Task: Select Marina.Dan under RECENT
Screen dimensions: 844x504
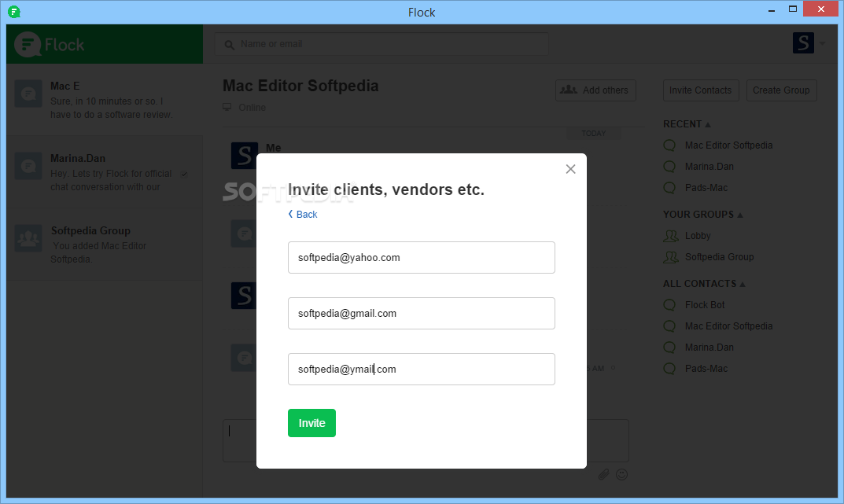Action: pos(709,167)
